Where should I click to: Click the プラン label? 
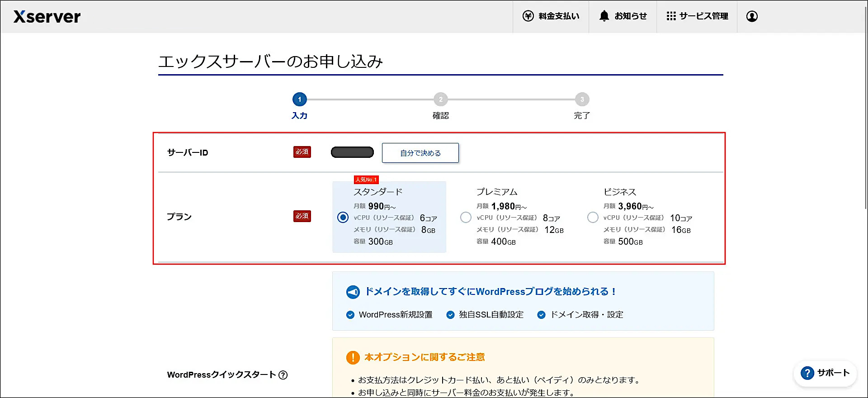(179, 217)
